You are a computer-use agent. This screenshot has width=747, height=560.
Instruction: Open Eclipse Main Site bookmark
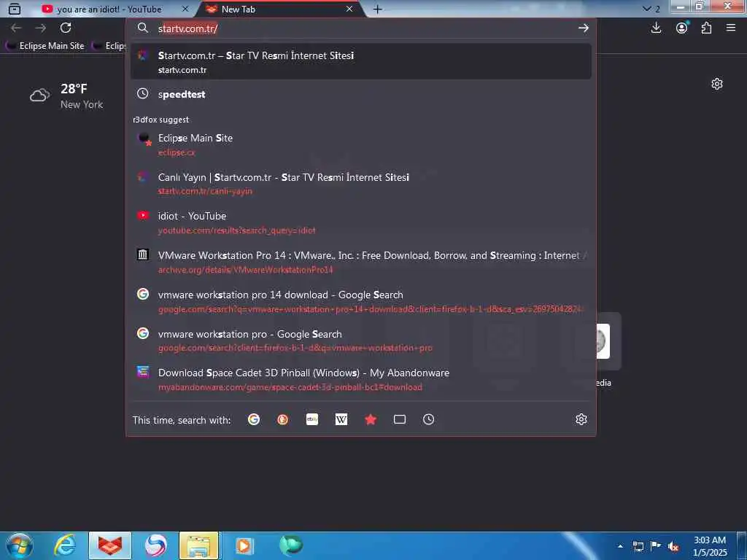coord(45,46)
